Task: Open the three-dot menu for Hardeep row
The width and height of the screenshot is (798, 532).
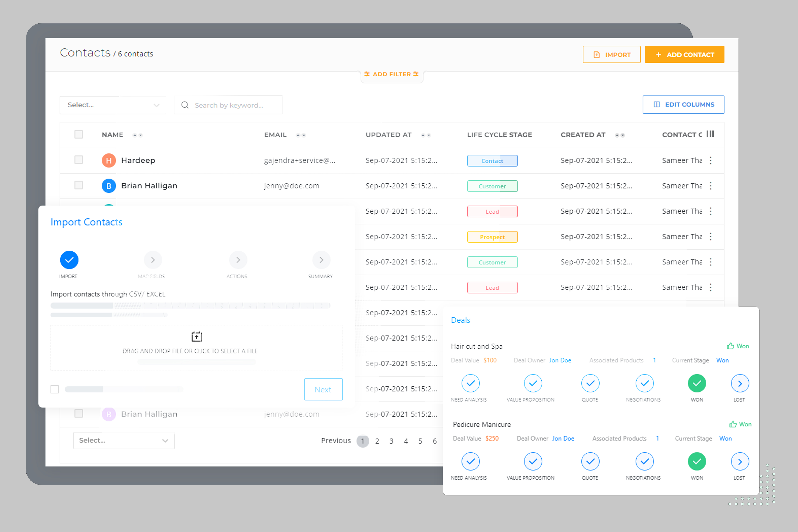Action: 710,160
